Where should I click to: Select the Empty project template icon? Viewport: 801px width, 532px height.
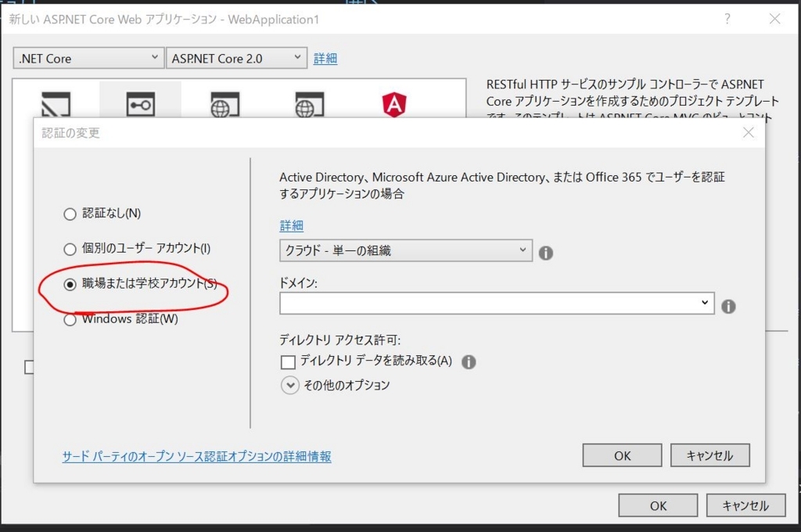tap(56, 104)
